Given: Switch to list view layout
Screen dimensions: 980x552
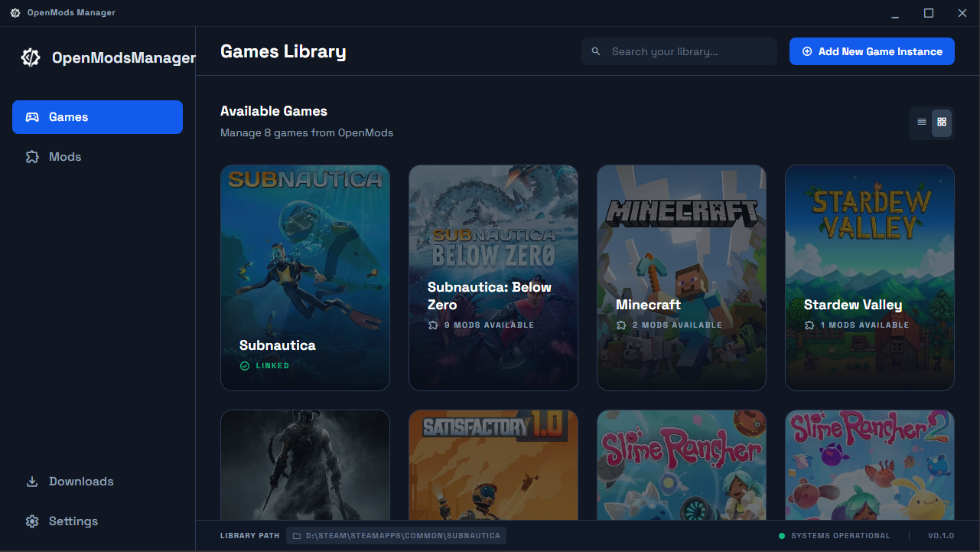Looking at the screenshot, I should [922, 122].
